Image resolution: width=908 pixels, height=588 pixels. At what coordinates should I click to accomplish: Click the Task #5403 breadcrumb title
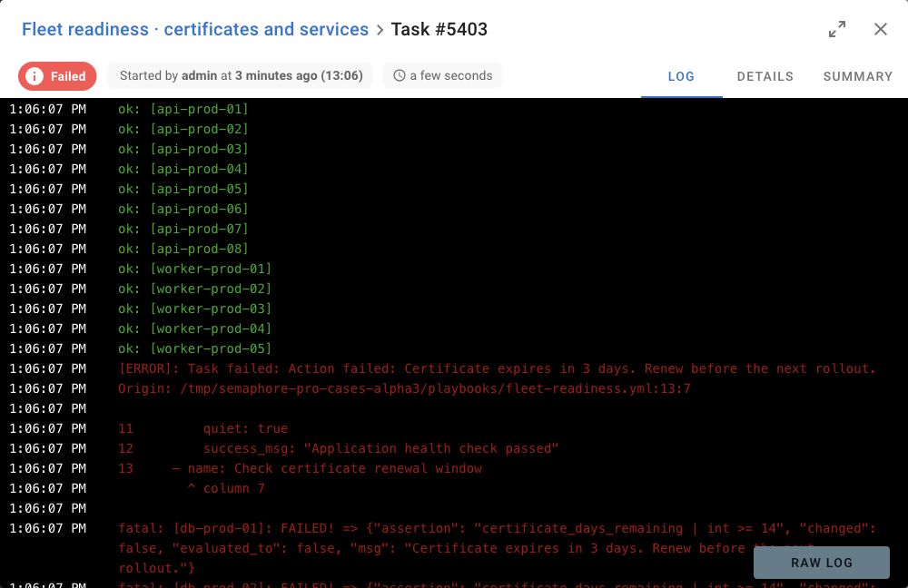click(x=439, y=29)
